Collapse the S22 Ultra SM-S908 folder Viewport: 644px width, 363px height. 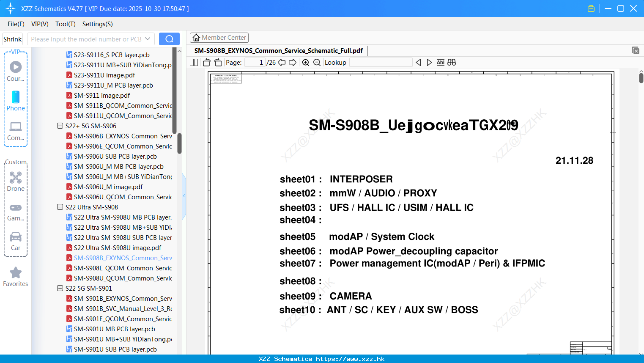coord(60,207)
